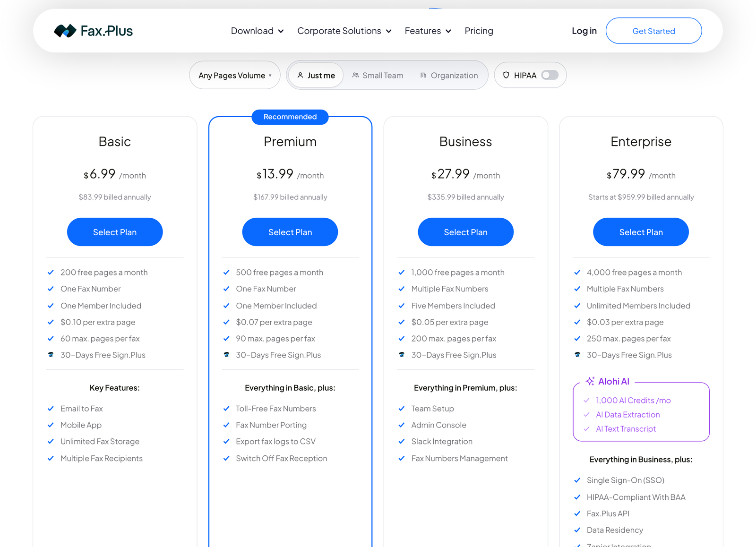Viewport: 756px width, 547px height.
Task: Select the Premium plan
Action: [290, 232]
